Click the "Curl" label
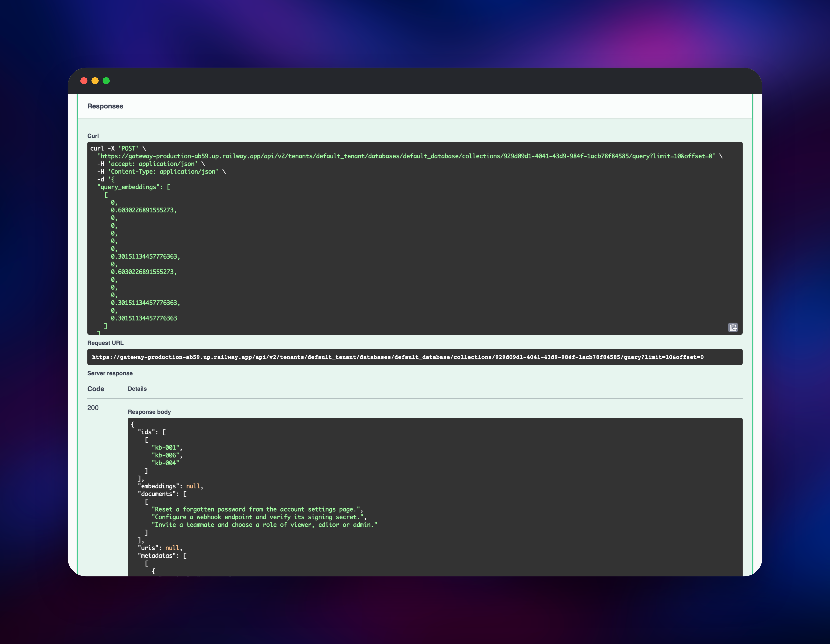The image size is (830, 644). pos(93,136)
